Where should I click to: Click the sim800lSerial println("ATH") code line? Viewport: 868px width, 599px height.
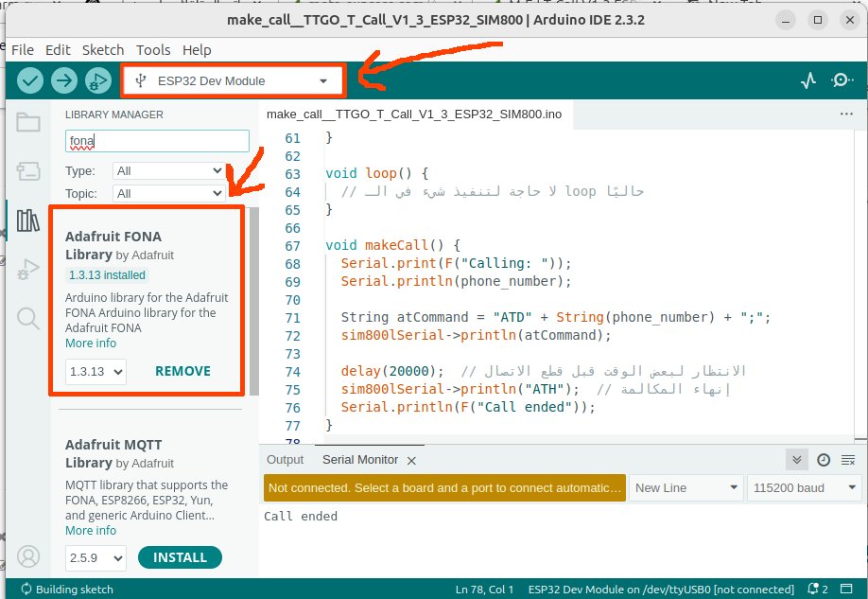(x=536, y=389)
